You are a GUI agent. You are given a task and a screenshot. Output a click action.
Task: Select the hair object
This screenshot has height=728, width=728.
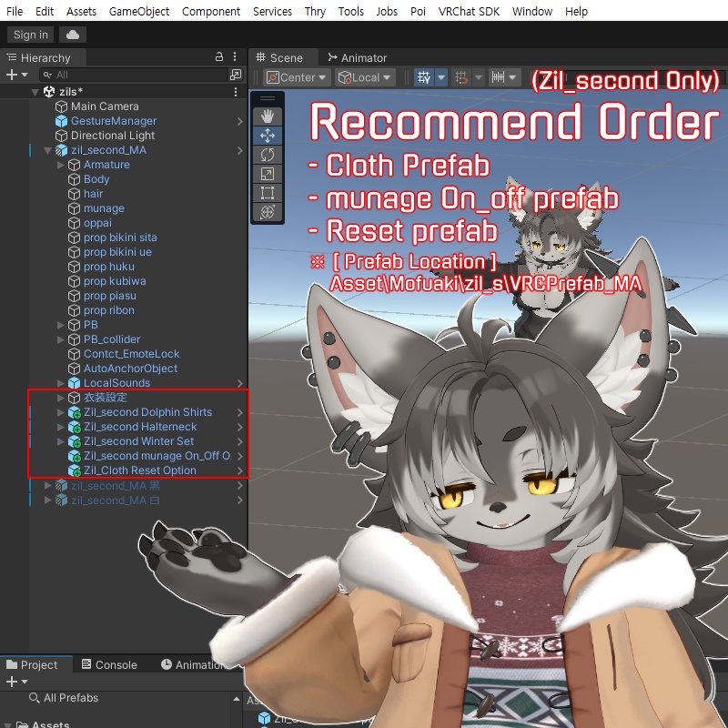point(93,194)
